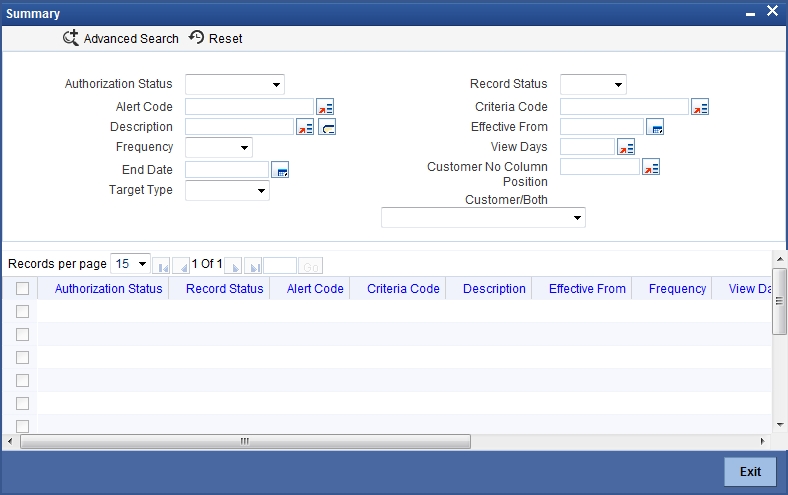
Task: Check the sixth result row checkbox
Action: pos(23,426)
